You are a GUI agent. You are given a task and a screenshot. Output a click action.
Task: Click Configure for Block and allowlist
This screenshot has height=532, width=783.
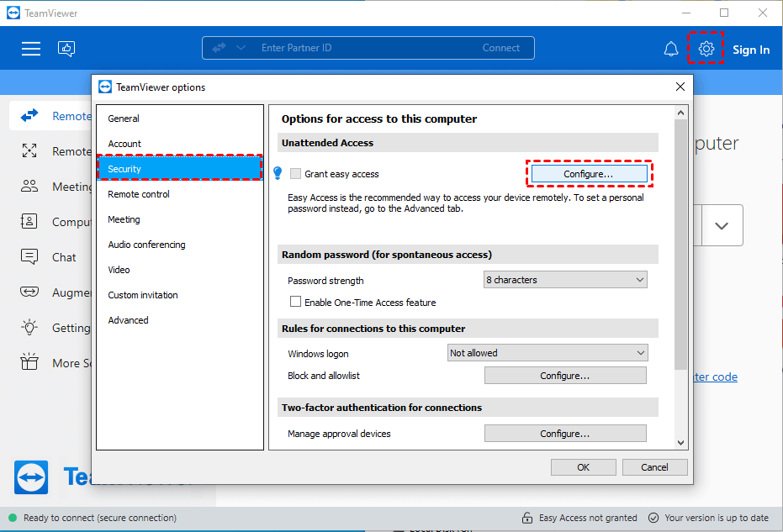[x=564, y=375]
